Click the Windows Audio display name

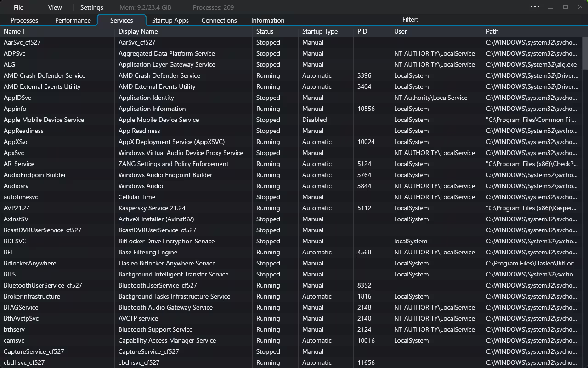click(141, 186)
